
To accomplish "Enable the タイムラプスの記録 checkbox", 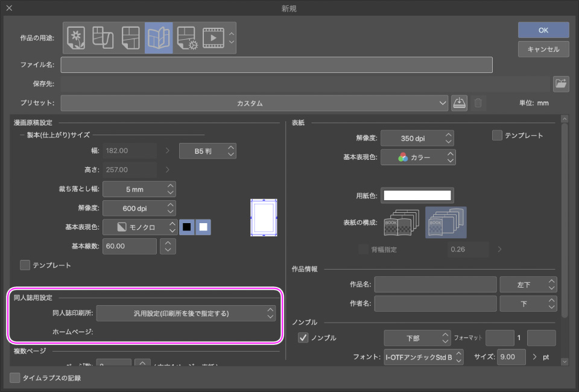I will click(x=15, y=378).
